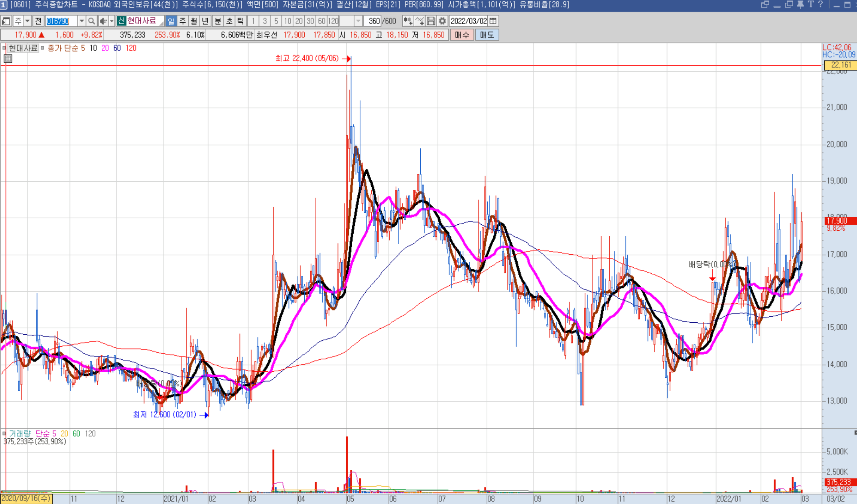Select the tick 틱 chart period
This screenshot has height=504, width=857.
click(x=240, y=21)
